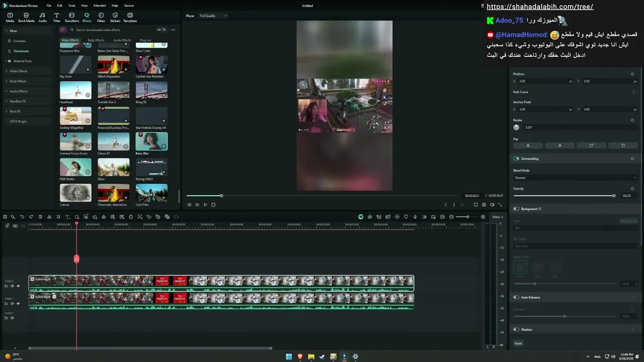This screenshot has width=644, height=362.
Task: Open the shahadalabih.com link
Action: (x=540, y=7)
